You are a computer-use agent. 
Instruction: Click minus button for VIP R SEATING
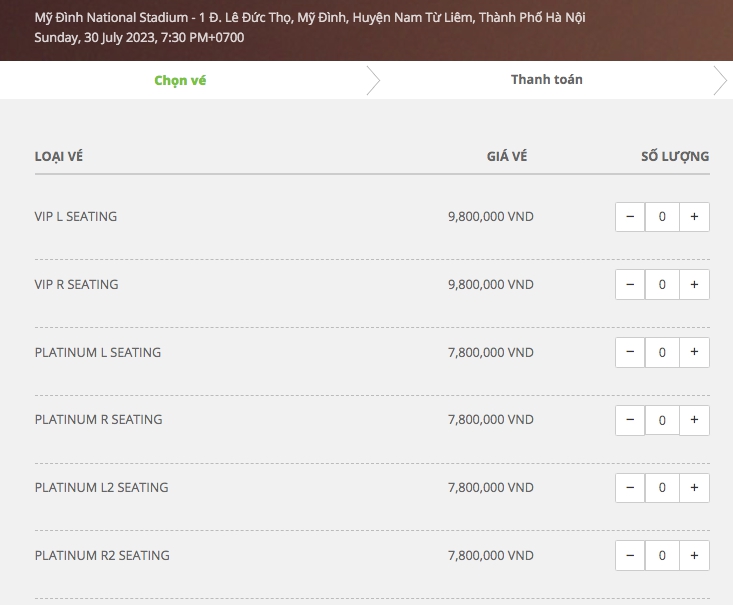click(x=630, y=285)
